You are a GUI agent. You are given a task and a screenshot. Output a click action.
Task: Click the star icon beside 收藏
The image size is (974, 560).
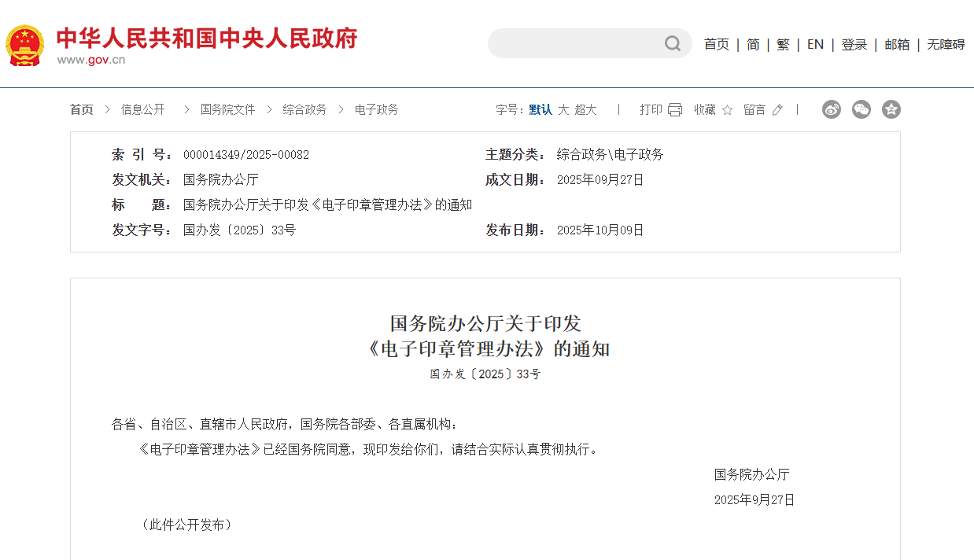[x=729, y=109]
